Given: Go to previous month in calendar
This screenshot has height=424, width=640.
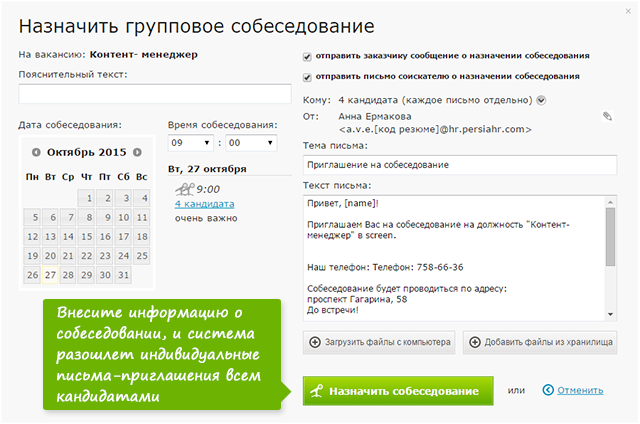Looking at the screenshot, I should click(36, 153).
